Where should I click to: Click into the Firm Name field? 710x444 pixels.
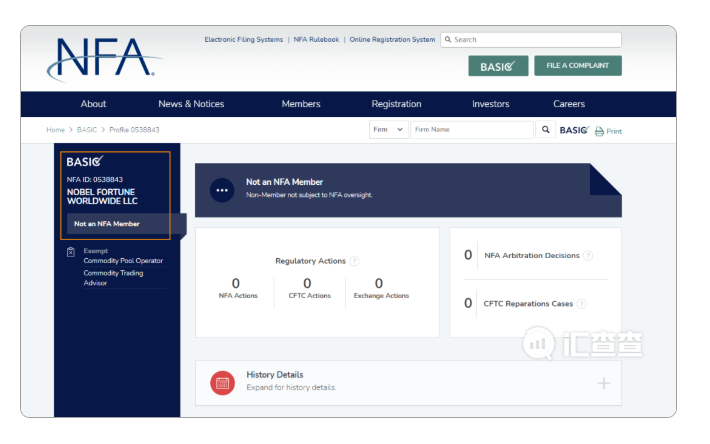point(472,129)
